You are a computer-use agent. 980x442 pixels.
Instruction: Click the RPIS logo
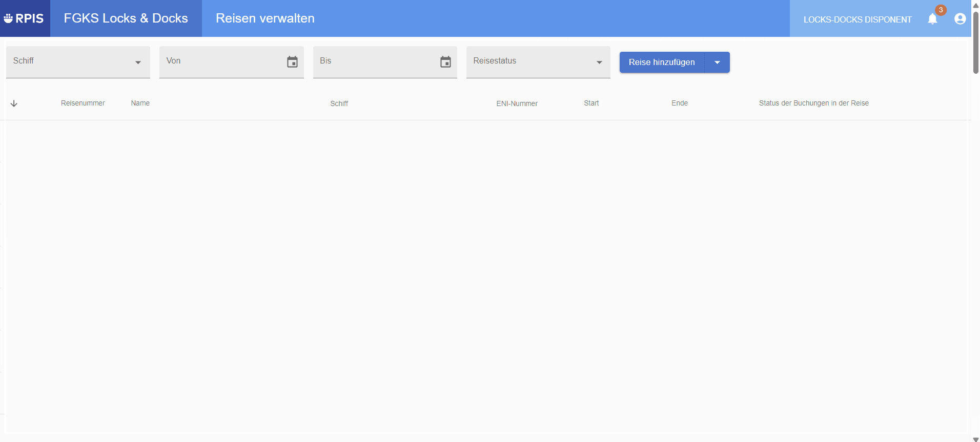24,18
